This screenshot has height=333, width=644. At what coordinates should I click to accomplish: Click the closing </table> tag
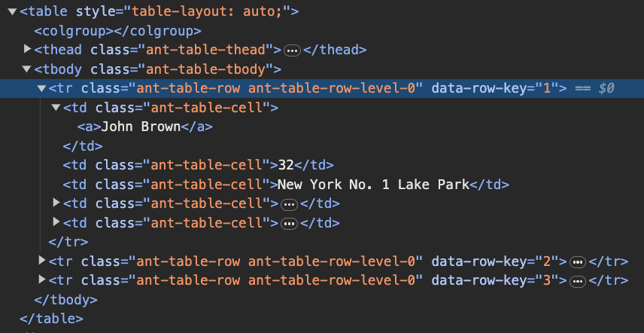[51, 319]
